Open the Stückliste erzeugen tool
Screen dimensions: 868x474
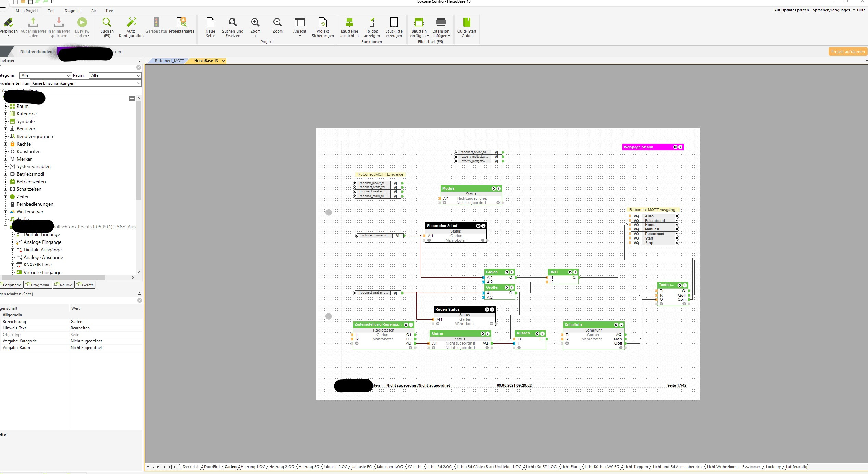[x=394, y=23]
